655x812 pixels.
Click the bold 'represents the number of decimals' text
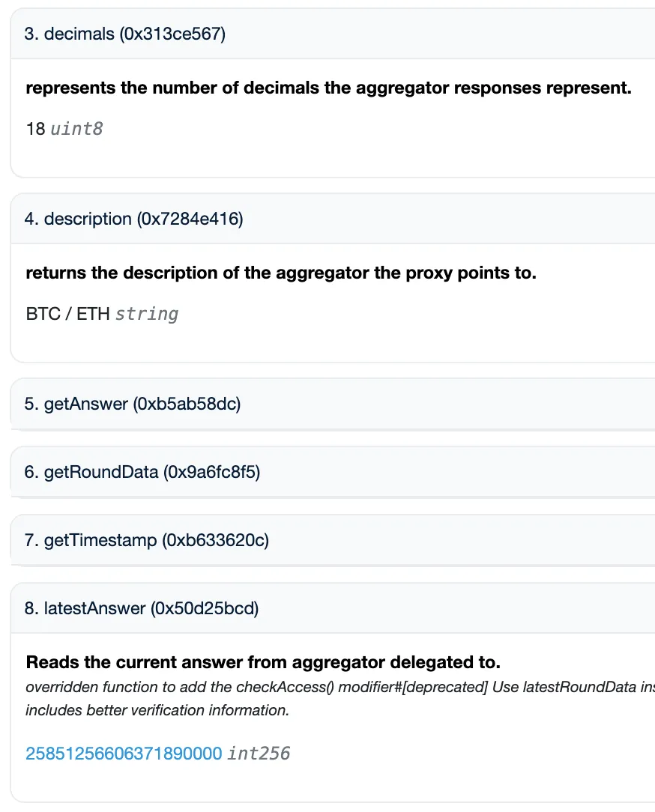[x=328, y=88]
